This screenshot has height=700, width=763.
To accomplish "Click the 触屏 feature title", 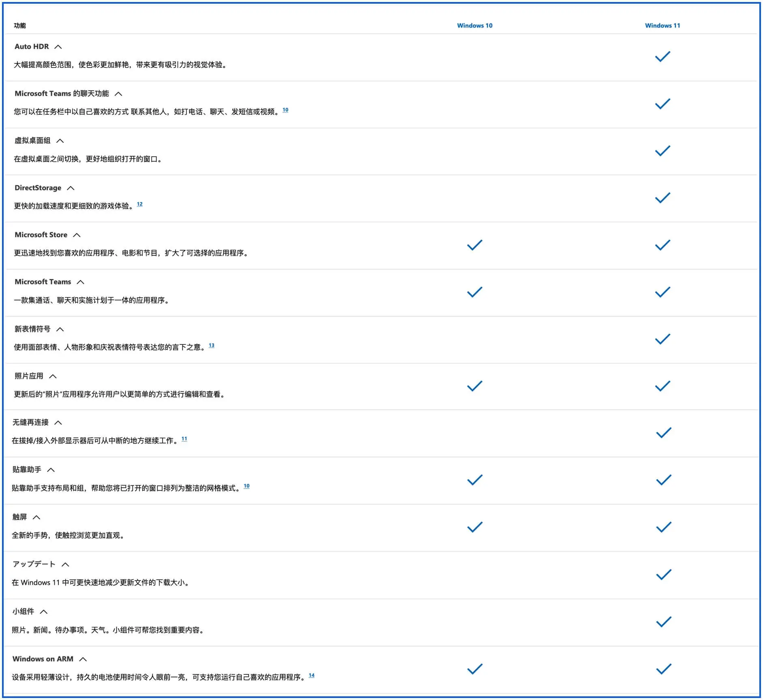I will coord(19,517).
